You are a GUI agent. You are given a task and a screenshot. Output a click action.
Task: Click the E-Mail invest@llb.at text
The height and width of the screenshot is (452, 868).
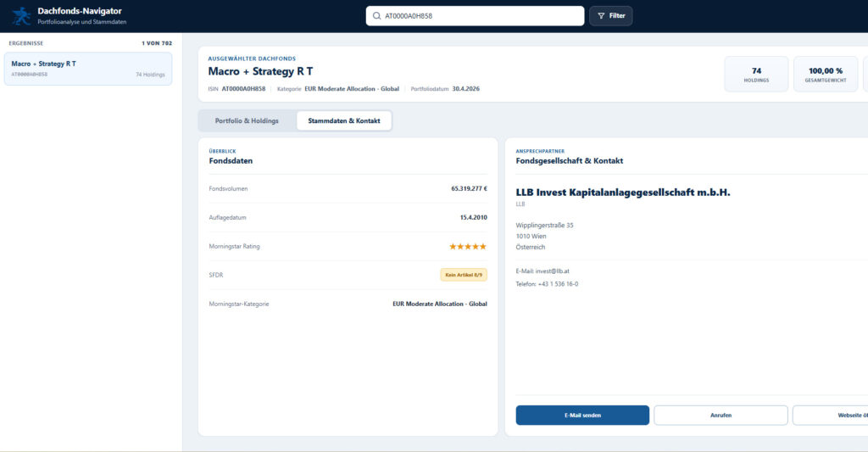tap(542, 271)
